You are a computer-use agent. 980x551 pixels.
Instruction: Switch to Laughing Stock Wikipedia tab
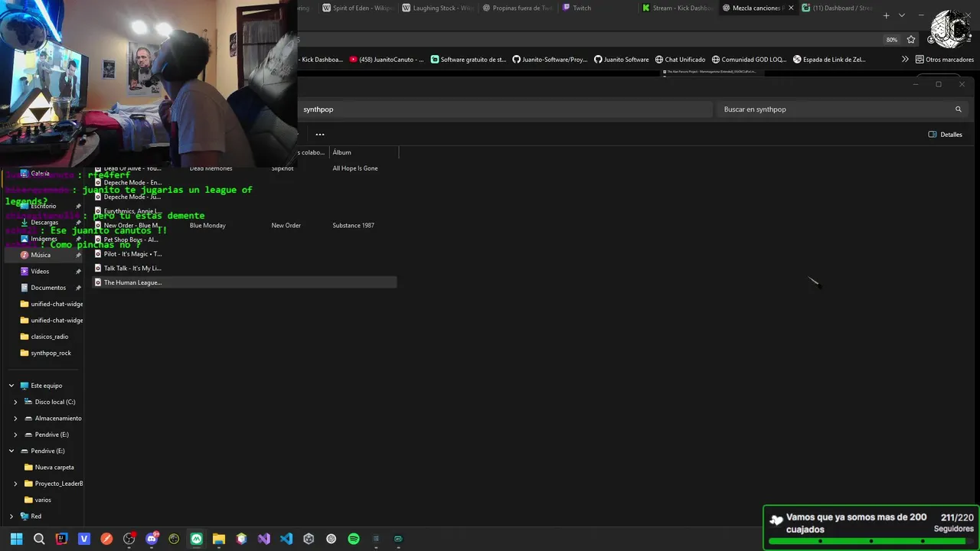pyautogui.click(x=438, y=8)
